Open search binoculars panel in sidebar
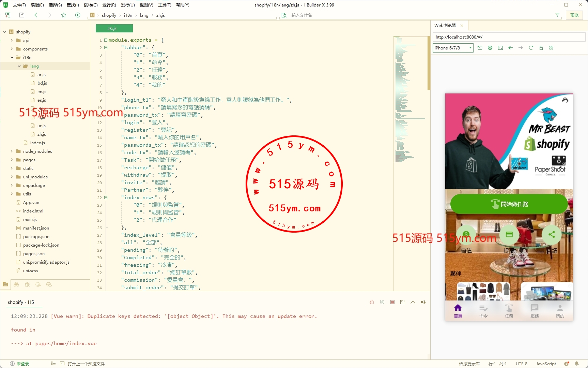Screen dimensions: 588x368 (16, 284)
